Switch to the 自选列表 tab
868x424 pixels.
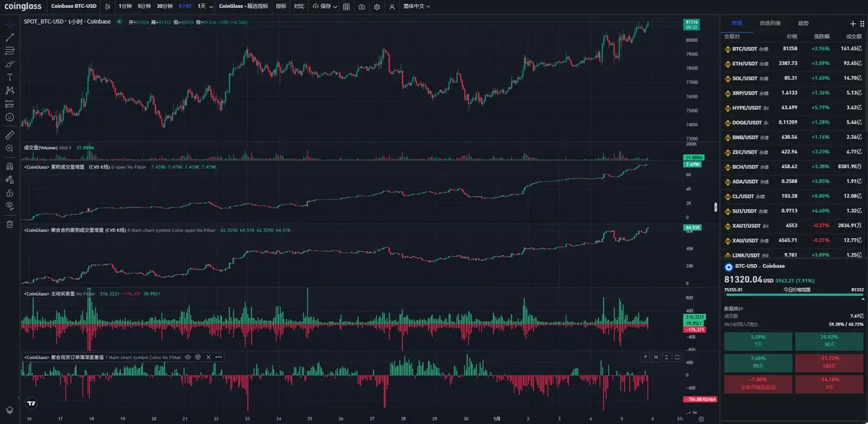pyautogui.click(x=770, y=23)
